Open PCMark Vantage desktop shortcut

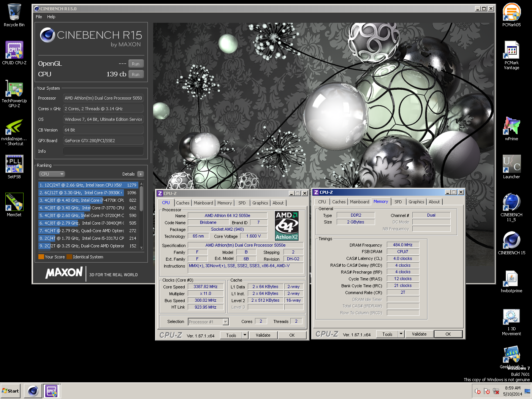click(x=511, y=55)
